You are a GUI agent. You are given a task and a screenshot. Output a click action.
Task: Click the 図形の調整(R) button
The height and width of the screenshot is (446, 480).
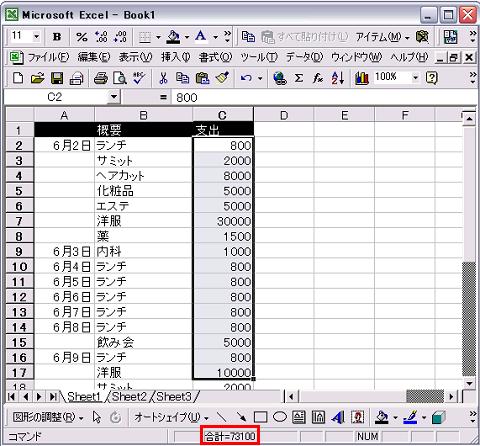point(47,417)
